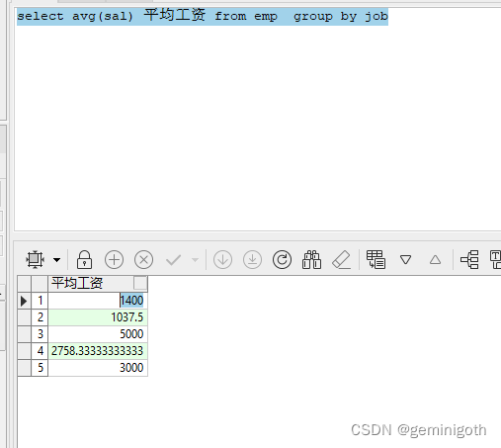
Task: Click the next record down triangle
Action: click(x=405, y=260)
